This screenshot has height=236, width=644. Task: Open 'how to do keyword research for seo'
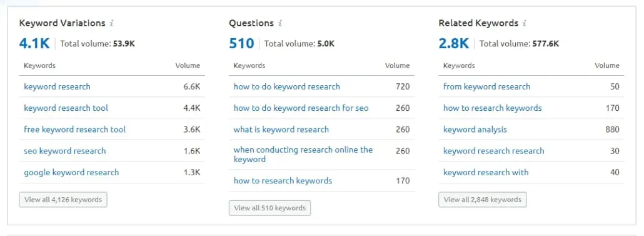pos(301,108)
